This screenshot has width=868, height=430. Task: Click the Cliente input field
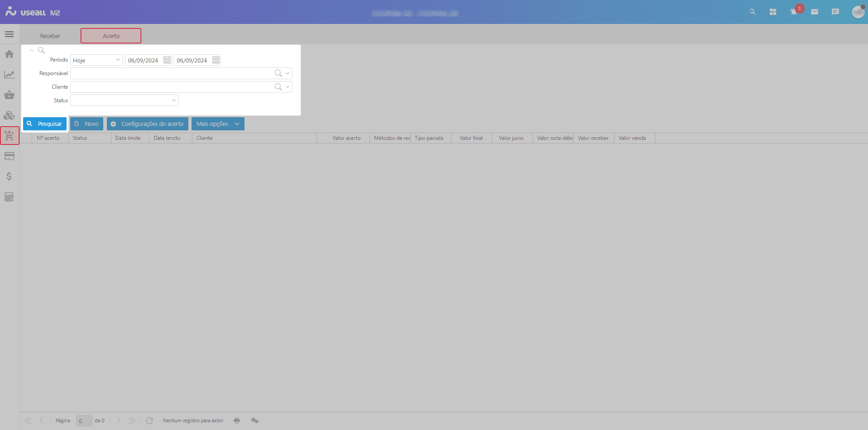172,87
